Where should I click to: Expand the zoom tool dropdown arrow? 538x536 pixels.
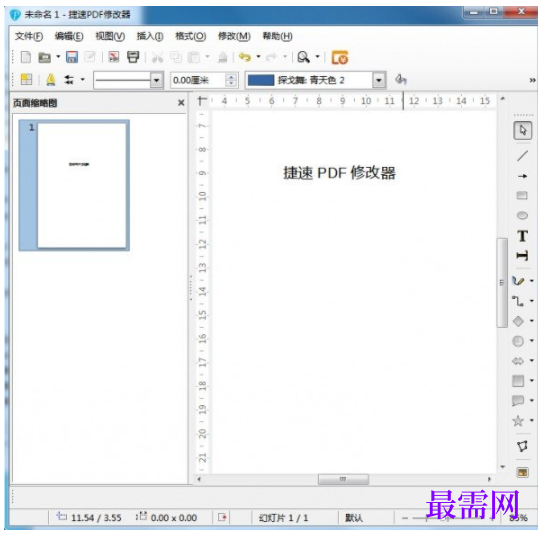coord(317,56)
